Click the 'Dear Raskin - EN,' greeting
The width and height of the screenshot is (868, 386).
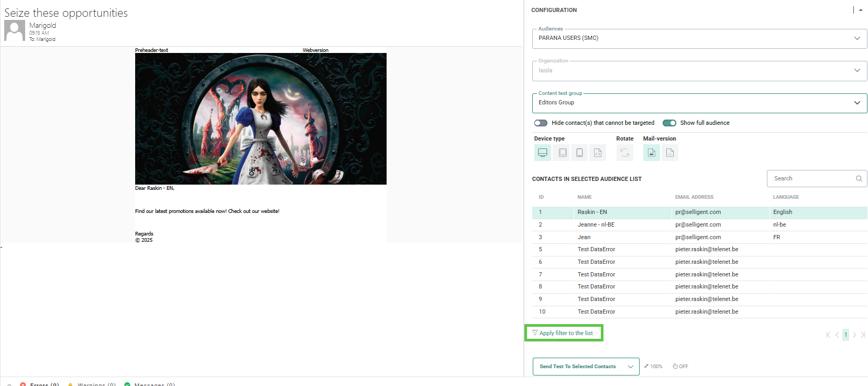click(155, 188)
